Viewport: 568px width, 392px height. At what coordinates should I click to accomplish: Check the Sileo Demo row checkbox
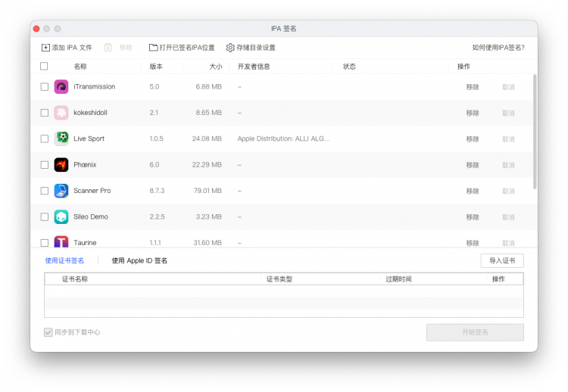44,217
